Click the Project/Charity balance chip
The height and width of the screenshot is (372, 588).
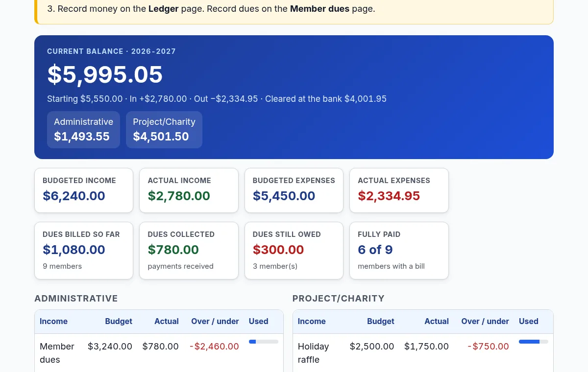pyautogui.click(x=164, y=130)
